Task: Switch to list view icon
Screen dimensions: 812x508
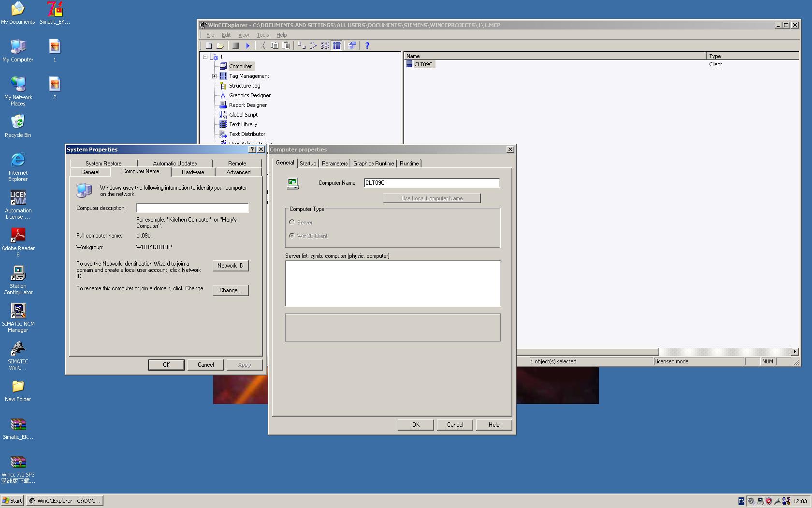Action: [x=325, y=45]
